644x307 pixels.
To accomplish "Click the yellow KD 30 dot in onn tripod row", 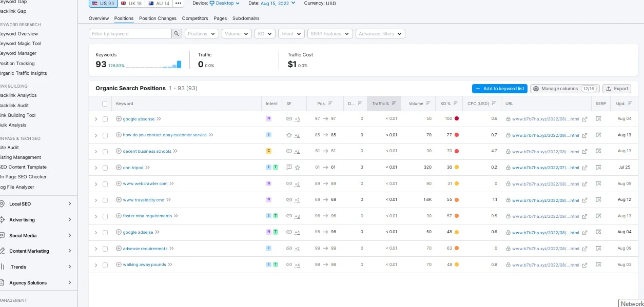I will click(x=457, y=167).
